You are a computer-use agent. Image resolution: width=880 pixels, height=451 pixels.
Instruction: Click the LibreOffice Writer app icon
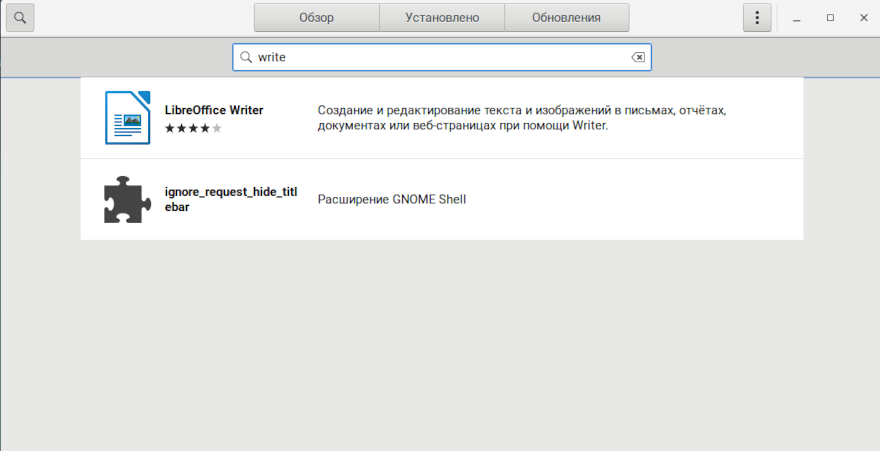(x=127, y=118)
